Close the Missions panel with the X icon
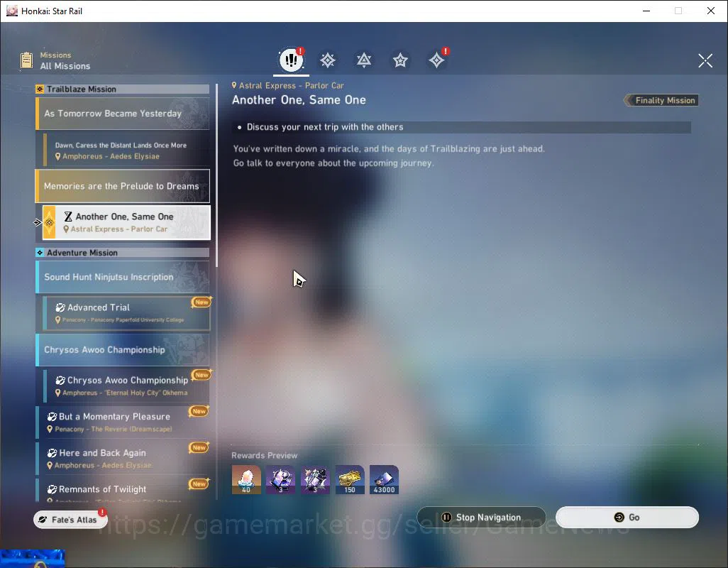Image resolution: width=728 pixels, height=568 pixels. pos(705,60)
